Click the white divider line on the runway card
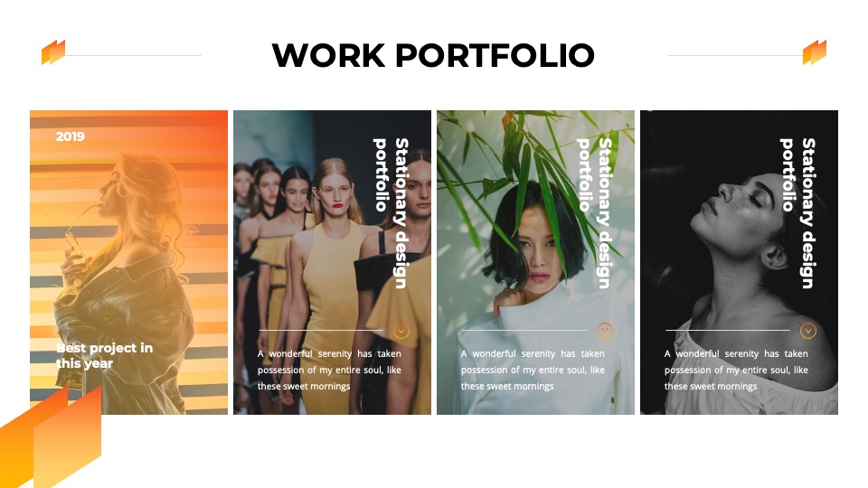The image size is (868, 488). pyautogui.click(x=321, y=331)
